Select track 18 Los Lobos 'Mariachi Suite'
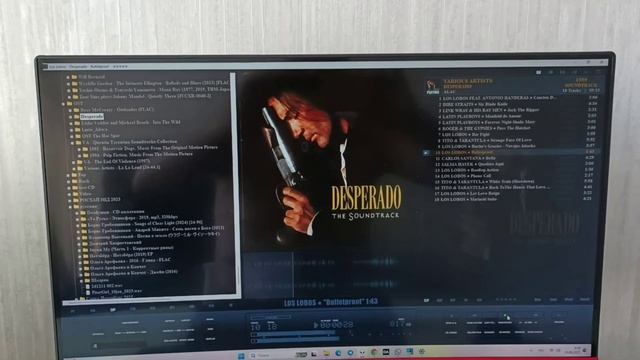This screenshot has height=360, width=640. tap(513, 199)
